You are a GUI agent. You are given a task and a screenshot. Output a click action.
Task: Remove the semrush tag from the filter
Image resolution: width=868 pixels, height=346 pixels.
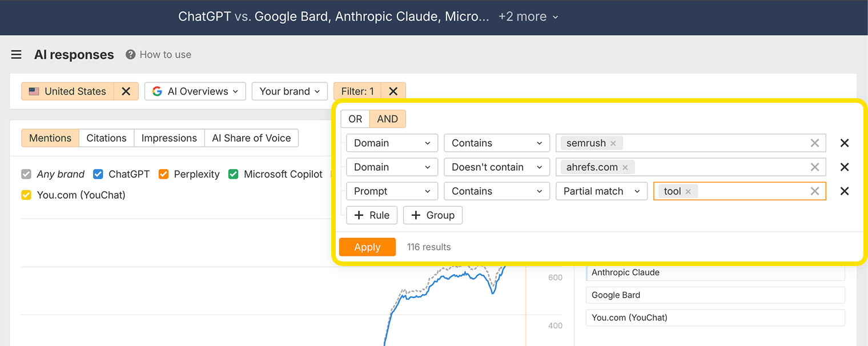coord(613,143)
